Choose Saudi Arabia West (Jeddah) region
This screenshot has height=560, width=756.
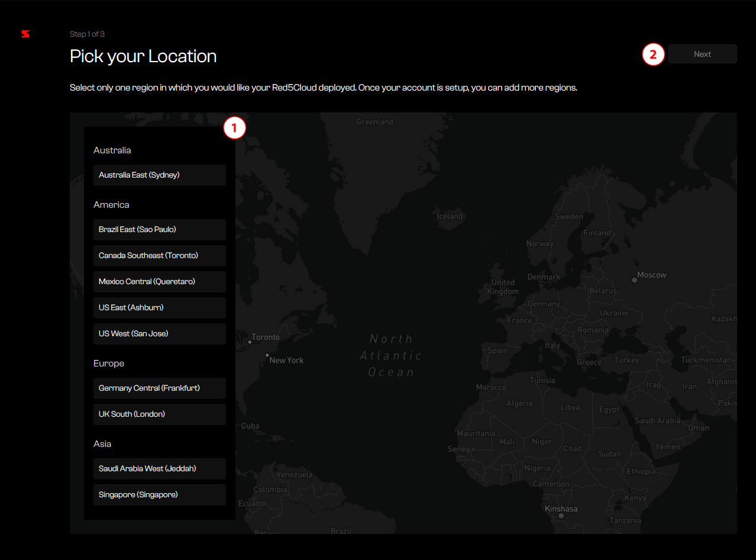pos(160,469)
